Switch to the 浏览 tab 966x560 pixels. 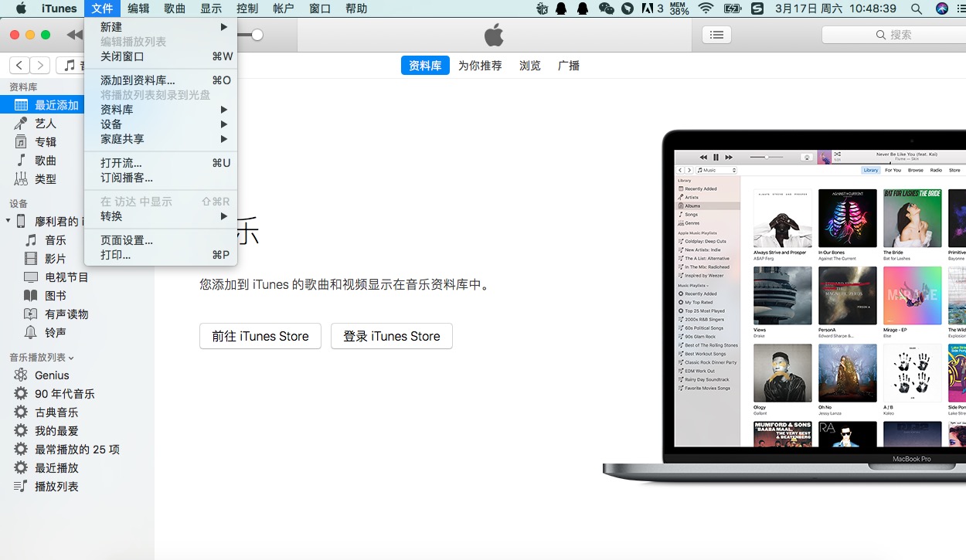(x=530, y=66)
